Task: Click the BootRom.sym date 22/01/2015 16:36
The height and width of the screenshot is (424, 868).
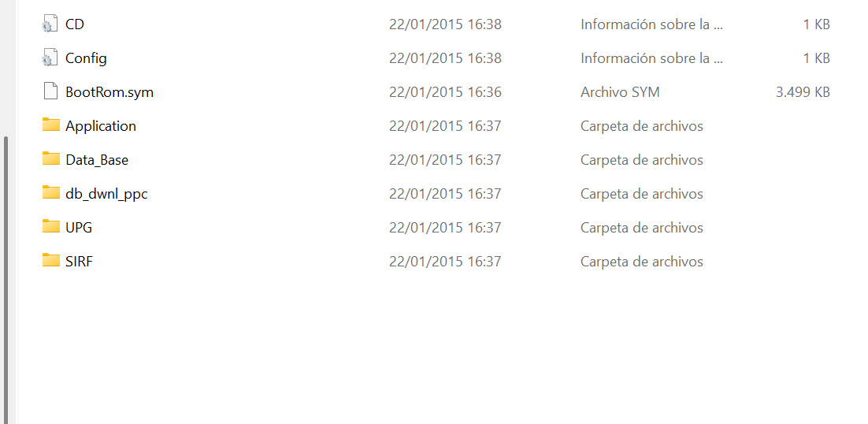Action: tap(445, 92)
